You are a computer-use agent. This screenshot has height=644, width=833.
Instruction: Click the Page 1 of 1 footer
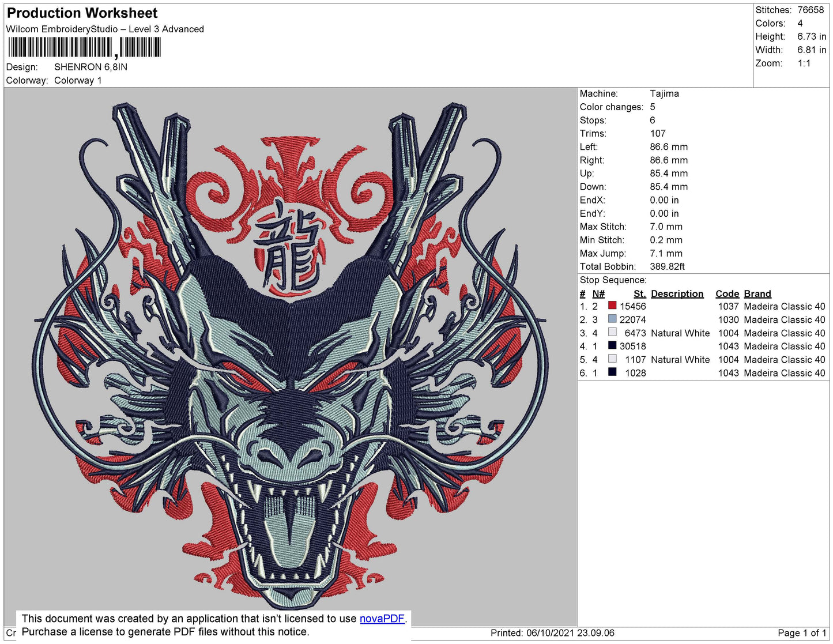(802, 632)
